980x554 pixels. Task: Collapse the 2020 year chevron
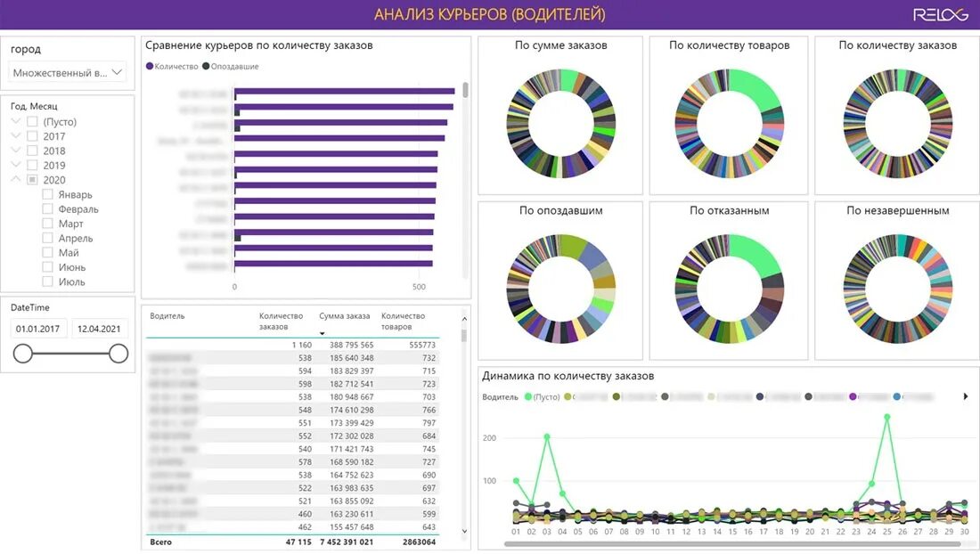(16, 179)
